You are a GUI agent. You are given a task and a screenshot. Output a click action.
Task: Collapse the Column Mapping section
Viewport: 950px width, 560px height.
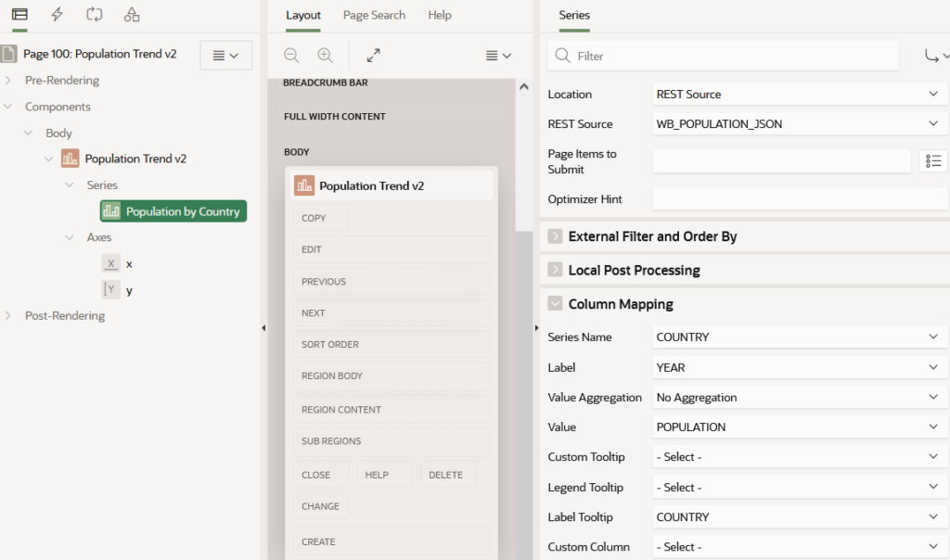pos(556,303)
